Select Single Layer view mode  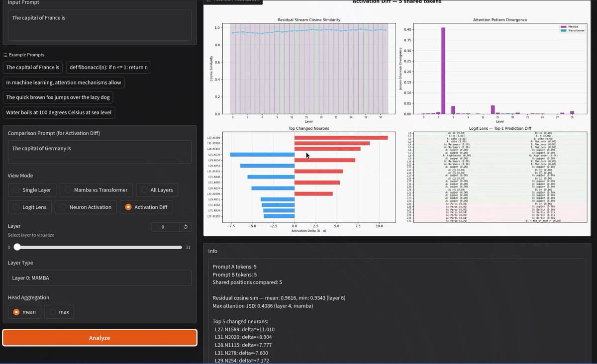(x=32, y=190)
